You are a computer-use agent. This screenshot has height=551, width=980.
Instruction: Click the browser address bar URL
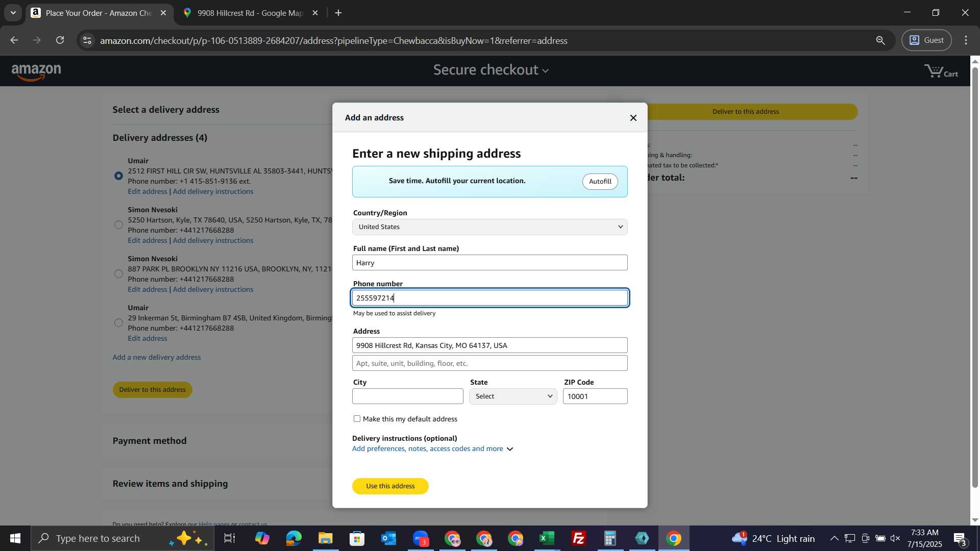tap(333, 41)
